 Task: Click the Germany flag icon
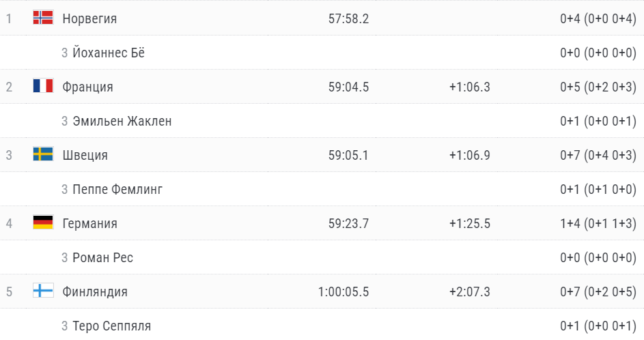43,223
